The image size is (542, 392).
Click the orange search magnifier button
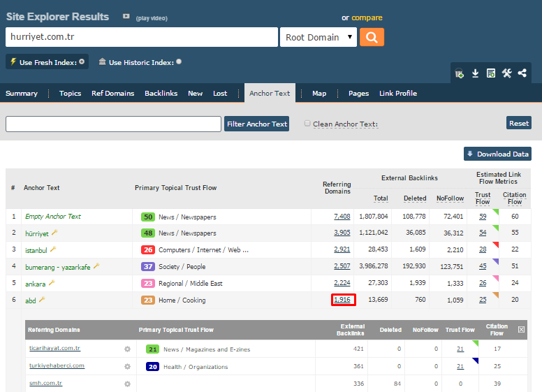(x=372, y=37)
